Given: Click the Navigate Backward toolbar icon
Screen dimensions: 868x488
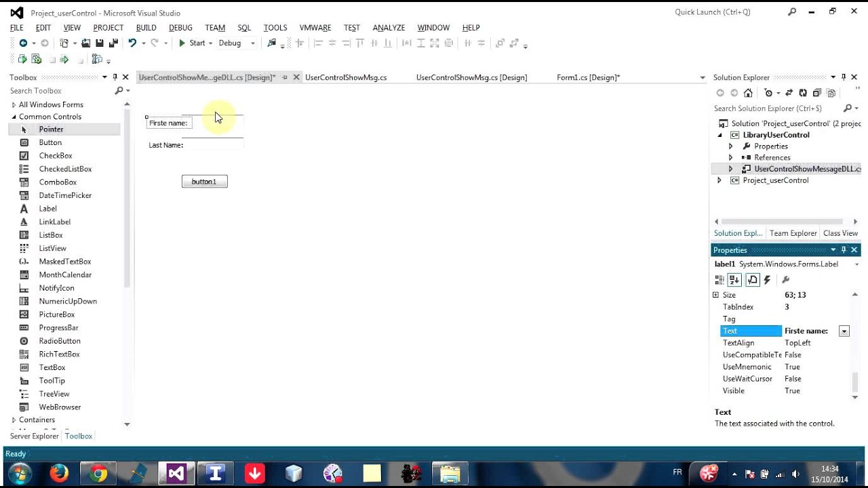Looking at the screenshot, I should 23,43.
